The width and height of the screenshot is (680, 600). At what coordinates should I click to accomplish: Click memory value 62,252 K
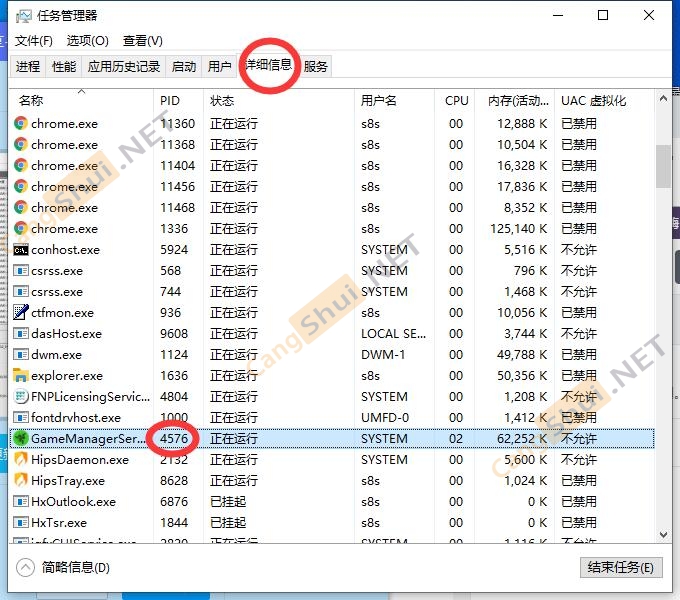click(522, 439)
